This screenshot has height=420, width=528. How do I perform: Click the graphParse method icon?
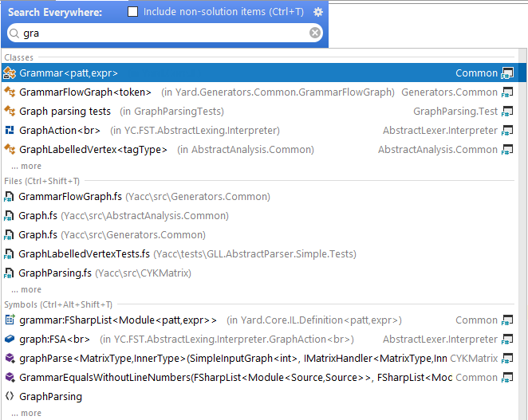(10, 359)
